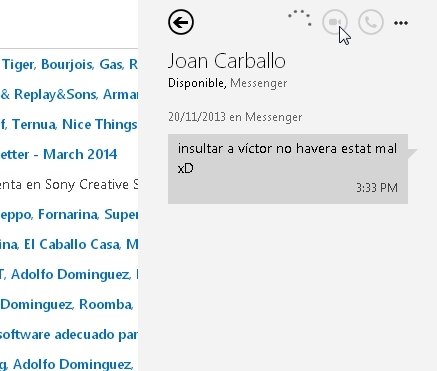Open the email mentioning 'Ternua, Nice Things'
The height and width of the screenshot is (371, 437).
point(69,124)
